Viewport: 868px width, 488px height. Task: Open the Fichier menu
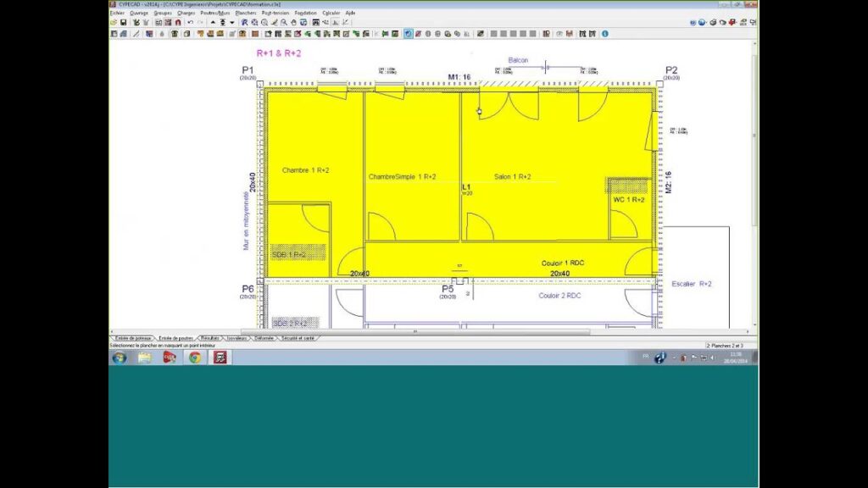117,13
